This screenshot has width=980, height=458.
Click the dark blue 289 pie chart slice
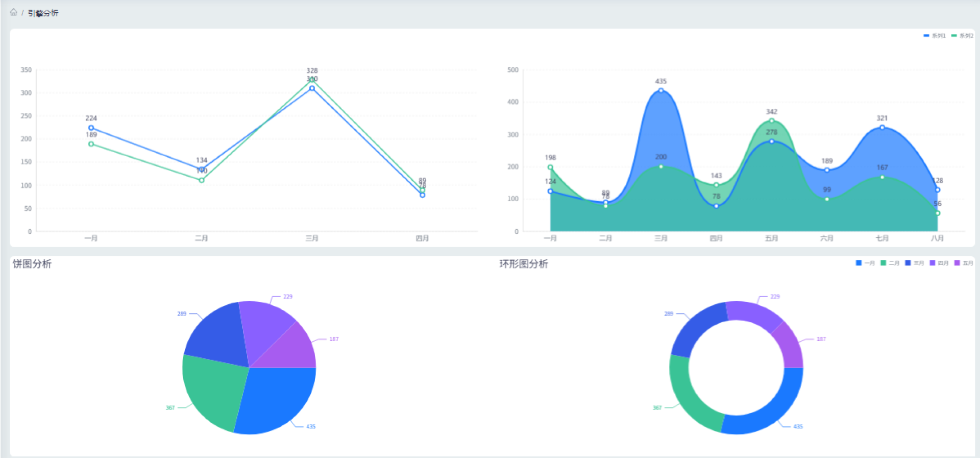(217, 334)
